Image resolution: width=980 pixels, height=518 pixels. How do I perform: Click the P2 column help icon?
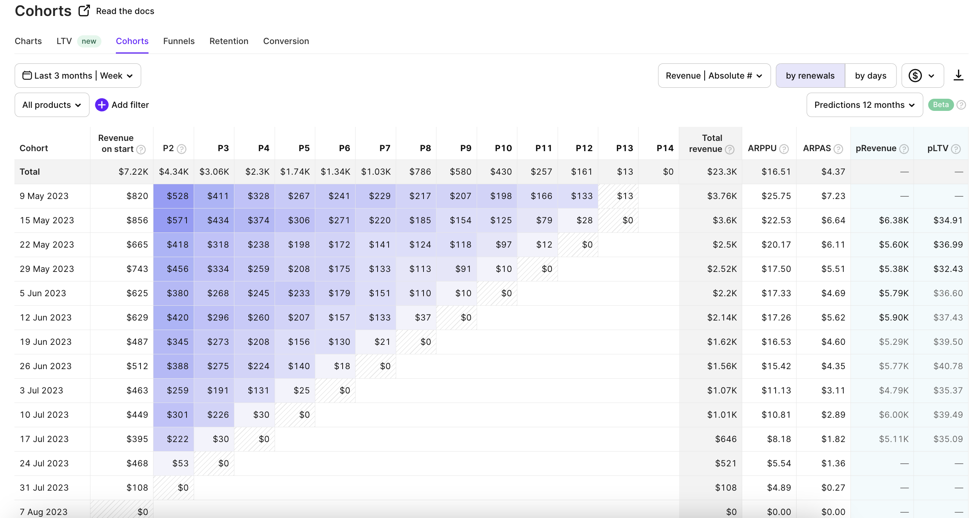pyautogui.click(x=182, y=149)
